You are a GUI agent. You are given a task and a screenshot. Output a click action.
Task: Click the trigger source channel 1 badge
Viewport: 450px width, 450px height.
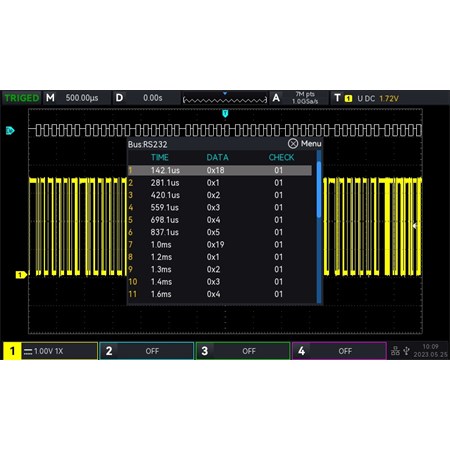pos(348,98)
